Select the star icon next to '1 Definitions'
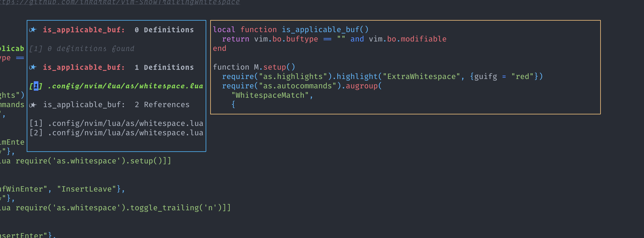644x238 pixels. pos(33,67)
